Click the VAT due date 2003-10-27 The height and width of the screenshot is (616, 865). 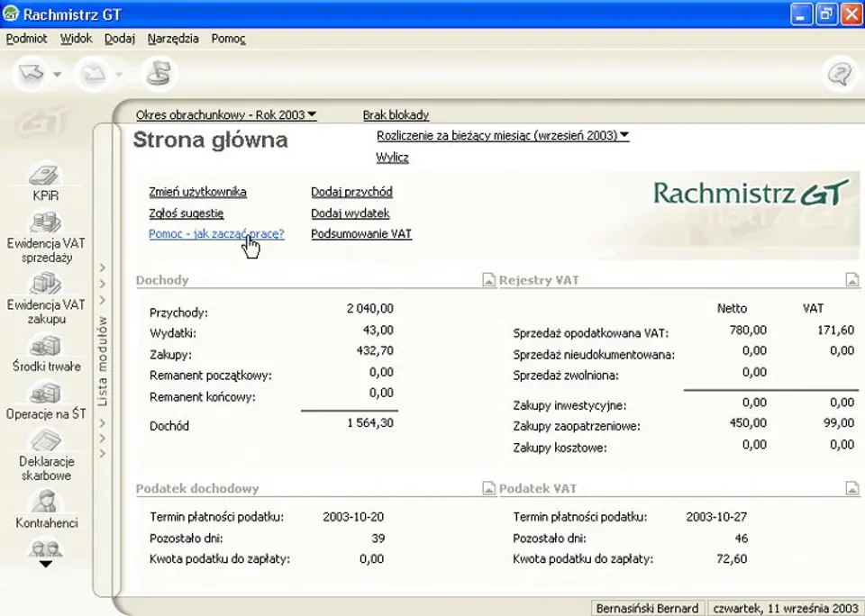click(716, 517)
